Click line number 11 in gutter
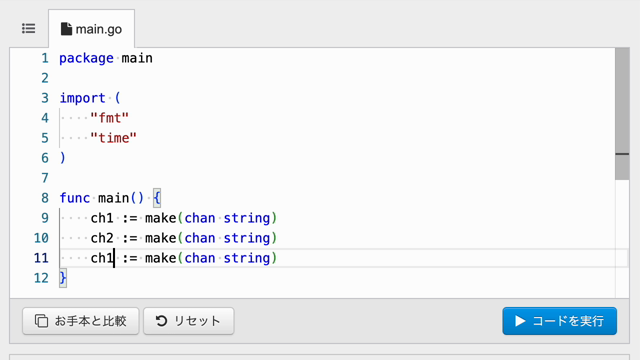This screenshot has height=360, width=640. 41,258
